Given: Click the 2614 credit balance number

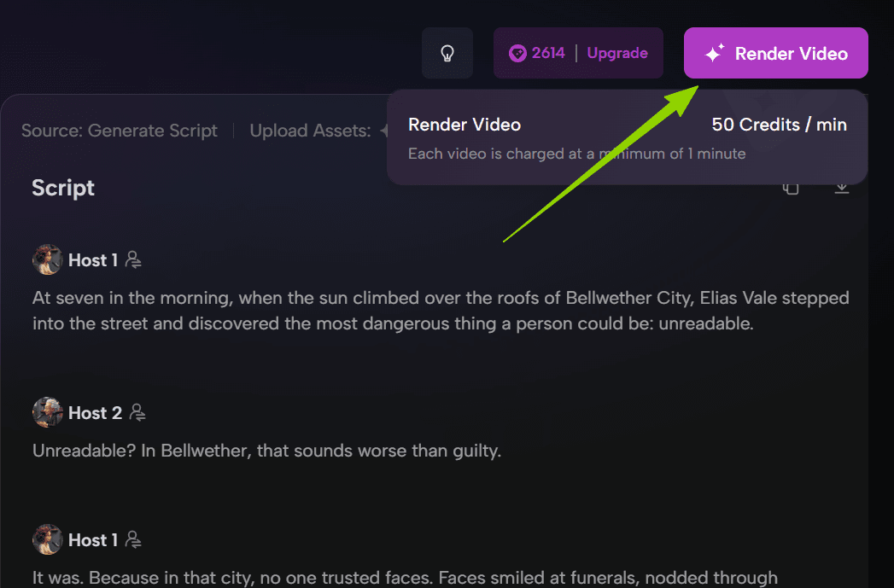Looking at the screenshot, I should pos(548,53).
